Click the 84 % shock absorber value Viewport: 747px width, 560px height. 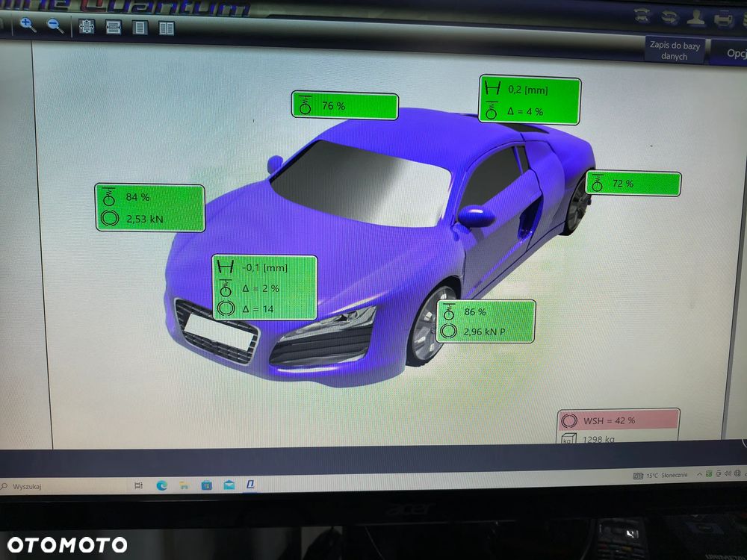(137, 197)
